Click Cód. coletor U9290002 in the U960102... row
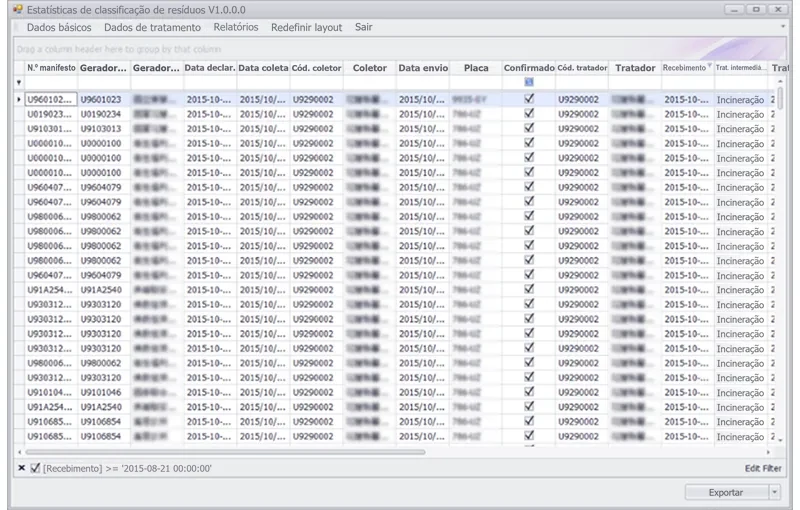 [316, 99]
